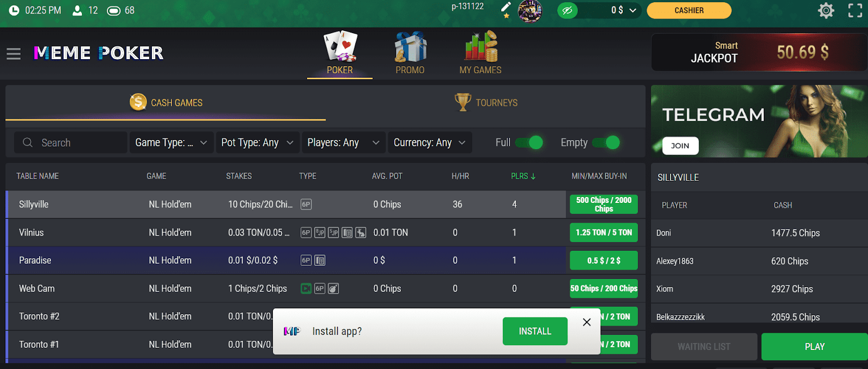868x369 pixels.
Task: Sort tables by PLRS column header
Action: pos(523,176)
